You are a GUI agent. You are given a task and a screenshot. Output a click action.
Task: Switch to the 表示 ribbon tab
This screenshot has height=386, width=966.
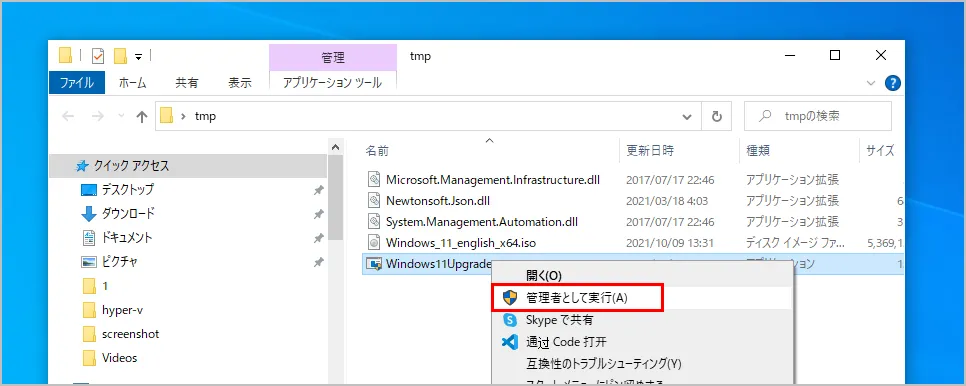click(x=240, y=82)
